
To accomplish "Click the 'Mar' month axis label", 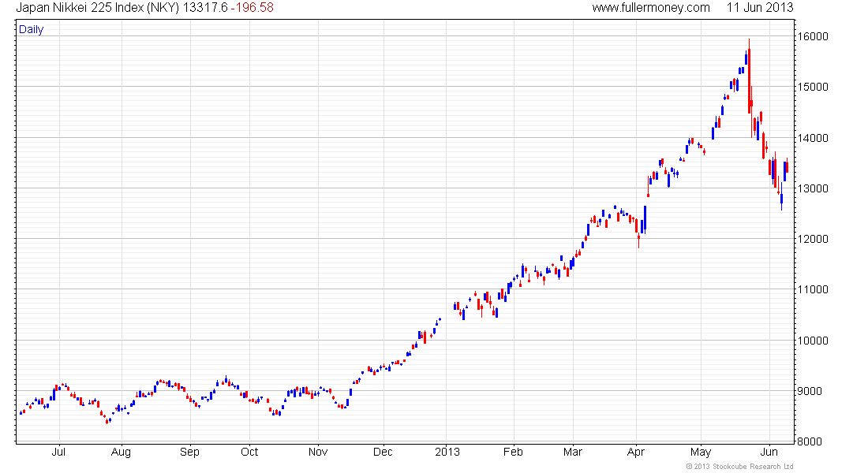I will (x=573, y=452).
